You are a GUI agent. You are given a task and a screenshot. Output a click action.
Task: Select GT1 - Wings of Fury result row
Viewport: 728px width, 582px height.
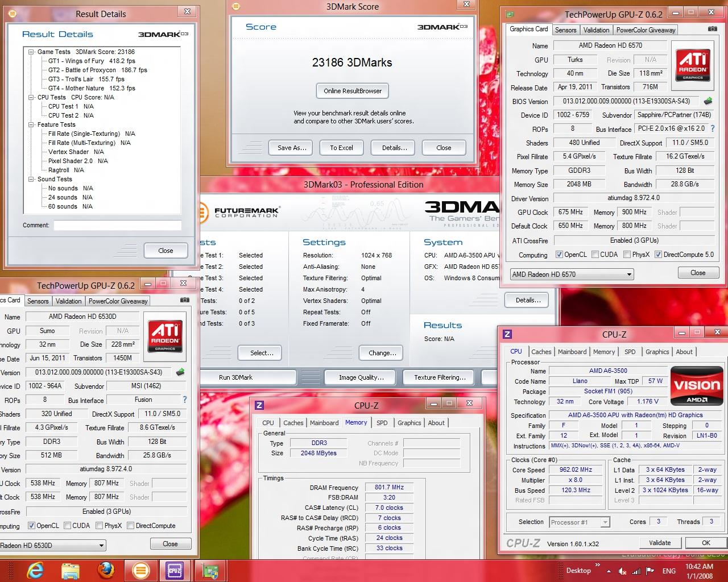(x=92, y=61)
